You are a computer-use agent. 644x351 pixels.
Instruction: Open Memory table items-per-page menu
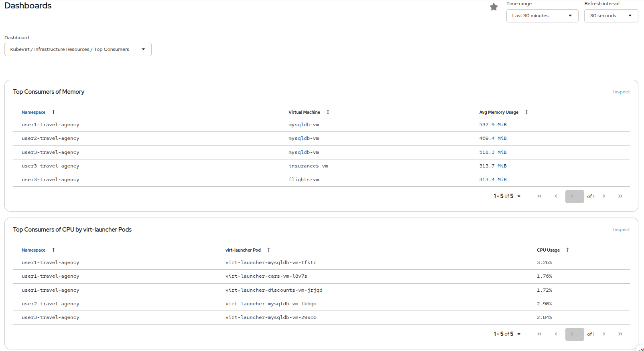[507, 196]
